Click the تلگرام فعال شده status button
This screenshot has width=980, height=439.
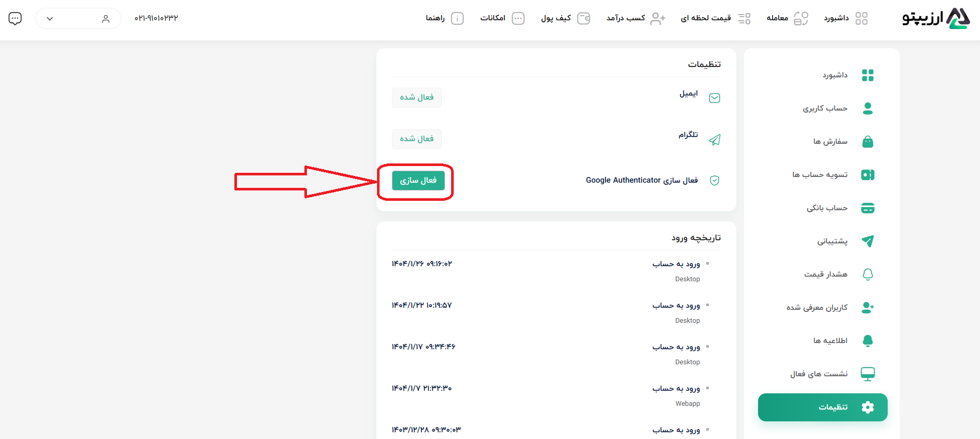pyautogui.click(x=417, y=139)
